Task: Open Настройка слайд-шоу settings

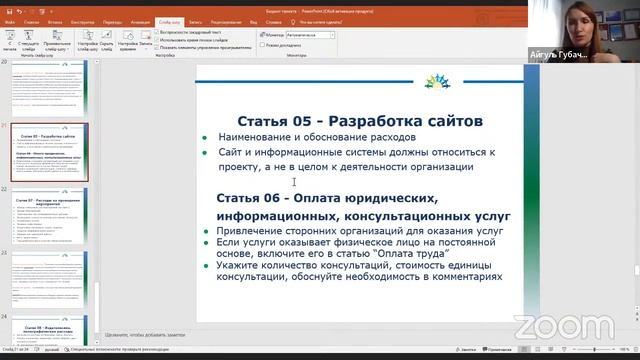Action: (88, 40)
